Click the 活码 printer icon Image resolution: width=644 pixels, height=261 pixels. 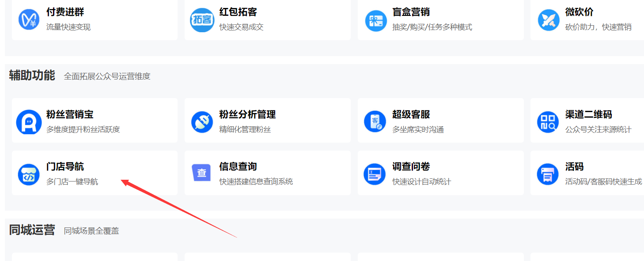tap(548, 174)
